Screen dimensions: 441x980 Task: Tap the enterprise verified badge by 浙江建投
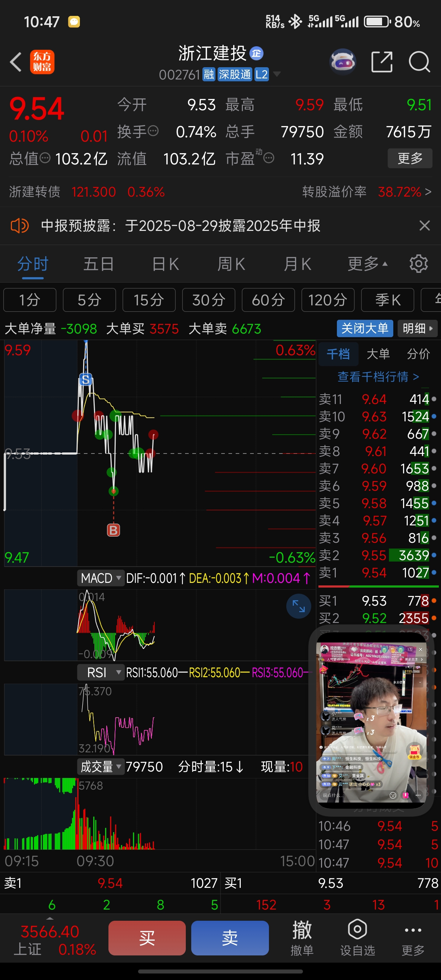pos(256,53)
